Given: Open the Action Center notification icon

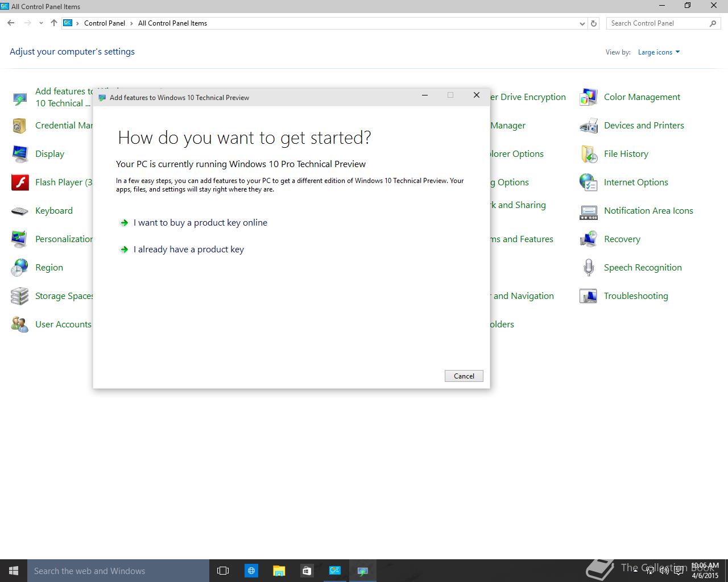Looking at the screenshot, I should (679, 571).
